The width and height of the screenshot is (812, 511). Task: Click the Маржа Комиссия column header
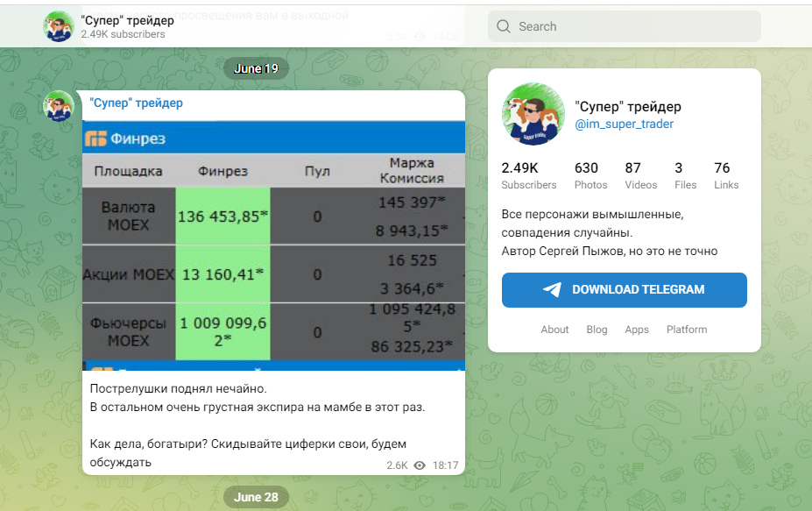[x=412, y=171]
